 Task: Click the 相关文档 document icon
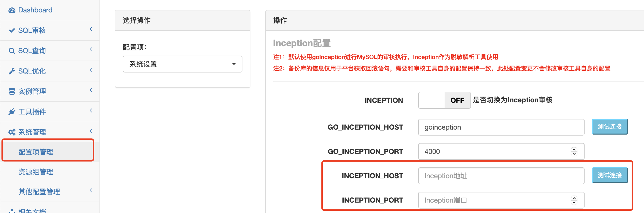click(12, 211)
